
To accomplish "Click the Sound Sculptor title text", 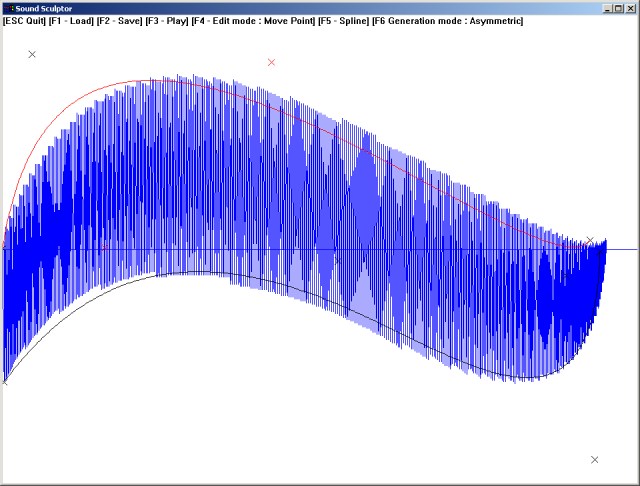I will [44, 9].
